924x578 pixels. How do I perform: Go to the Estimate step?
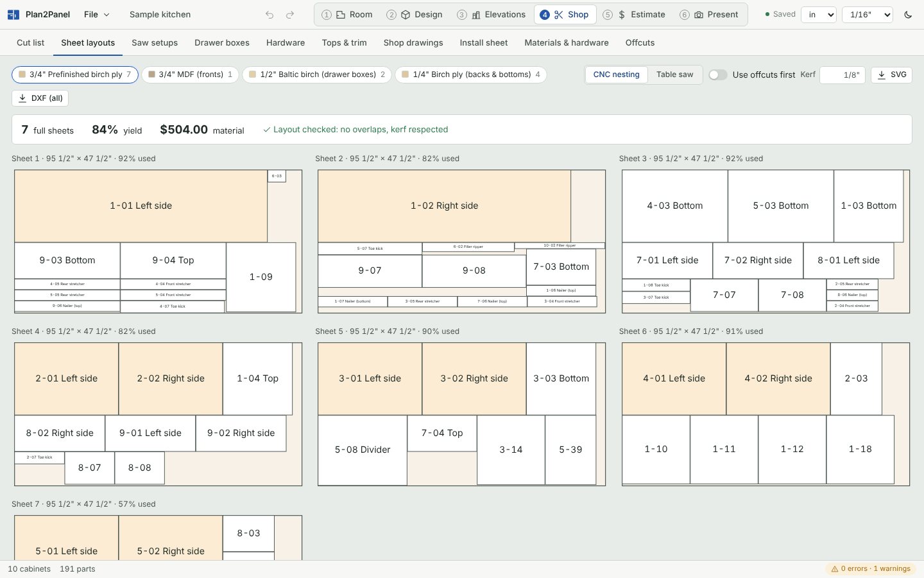click(634, 15)
